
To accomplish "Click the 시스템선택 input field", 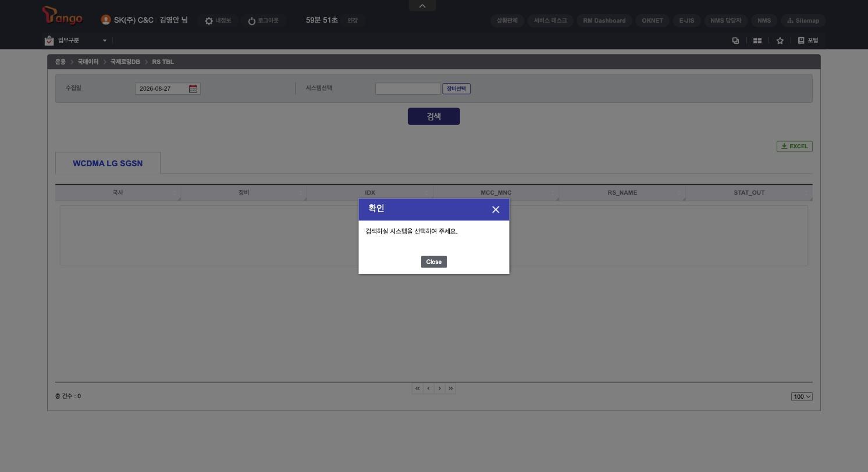I will coord(408,89).
